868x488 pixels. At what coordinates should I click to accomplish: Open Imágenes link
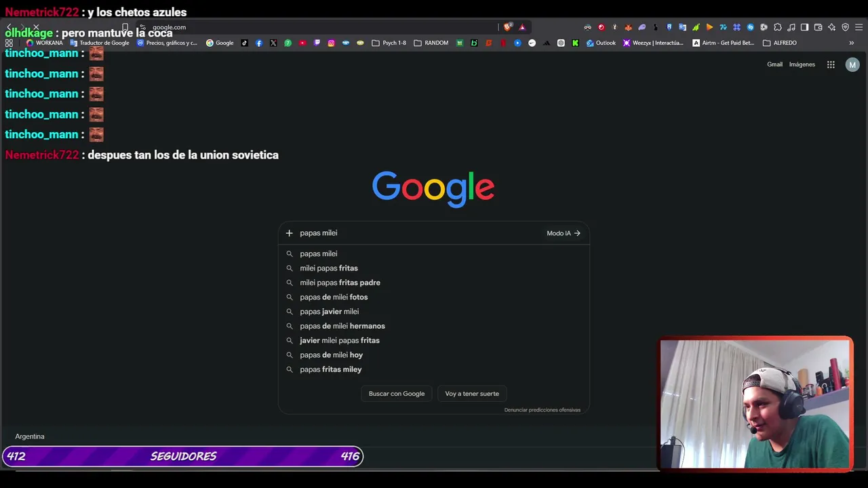tap(802, 64)
